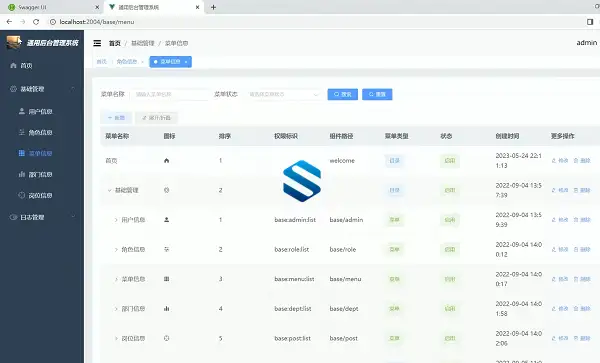Expand the 日志管理 sidebar group
The width and height of the screenshot is (600, 363).
42,217
